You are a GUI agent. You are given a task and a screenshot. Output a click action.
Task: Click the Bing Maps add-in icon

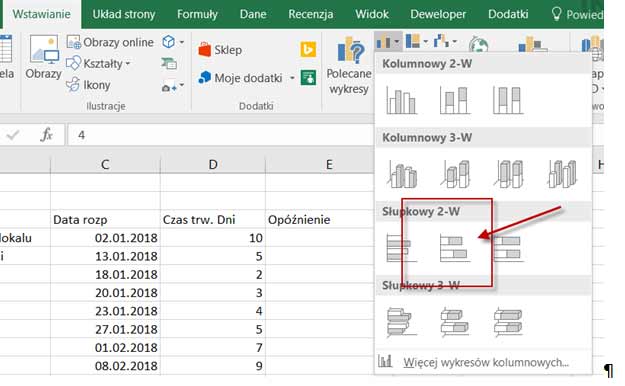coord(308,50)
